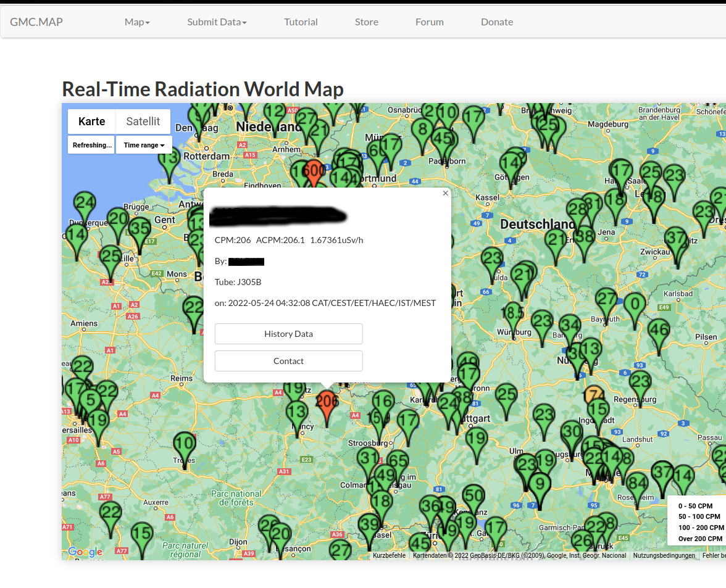This screenshot has width=726, height=588.
Task: Open the 8 marker below Osnabrück
Action: click(x=422, y=131)
